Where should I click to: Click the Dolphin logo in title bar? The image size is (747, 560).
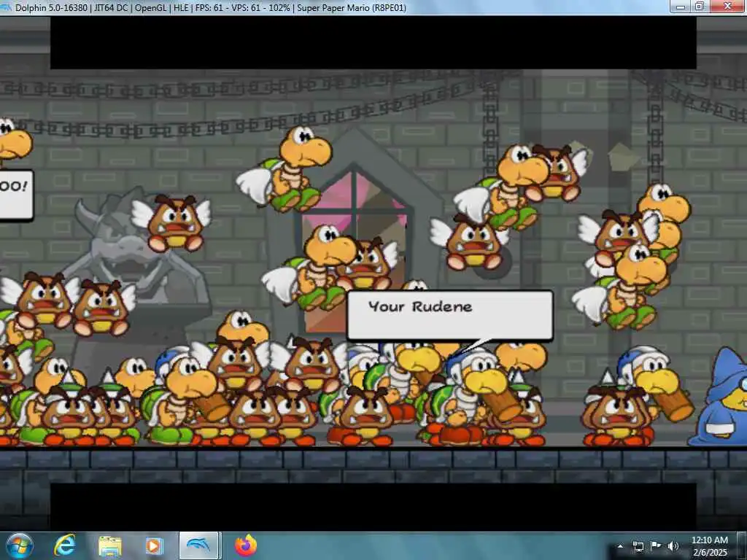(6, 7)
